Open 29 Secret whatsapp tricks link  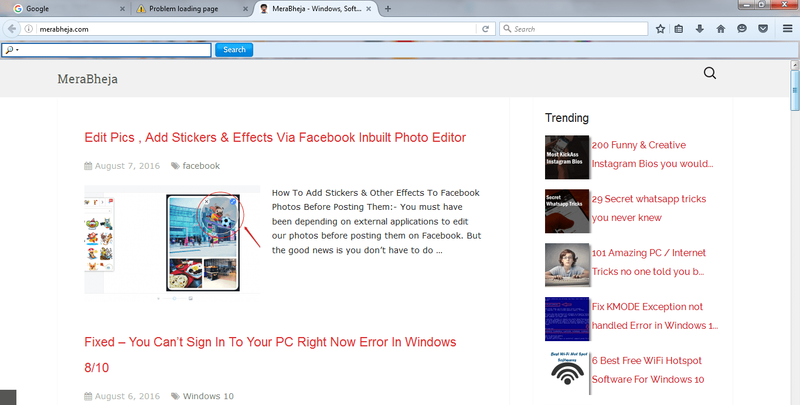649,208
